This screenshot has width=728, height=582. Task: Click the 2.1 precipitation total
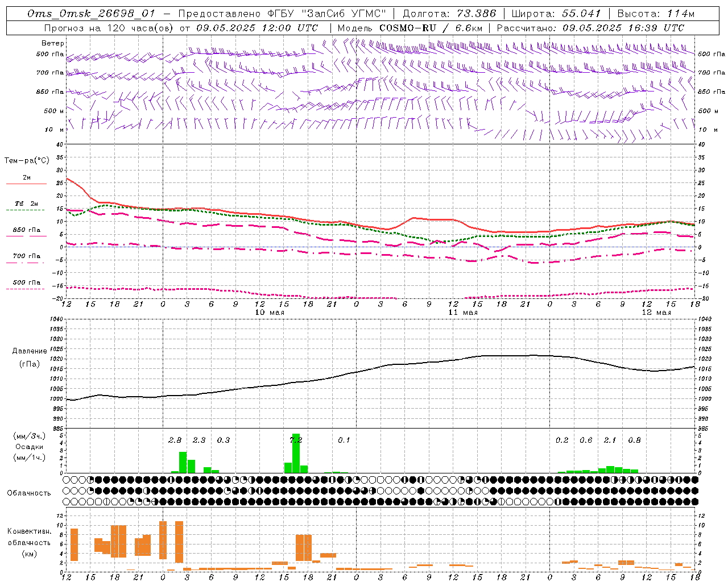(610, 440)
